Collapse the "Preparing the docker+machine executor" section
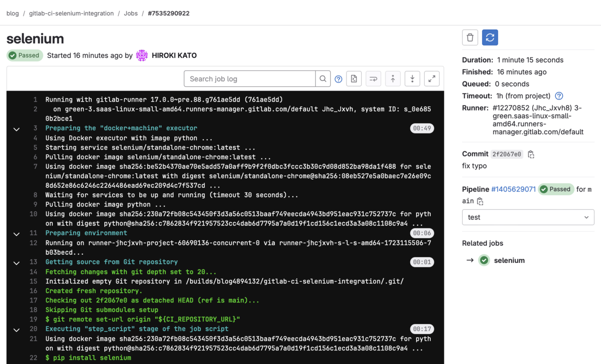 (16, 129)
